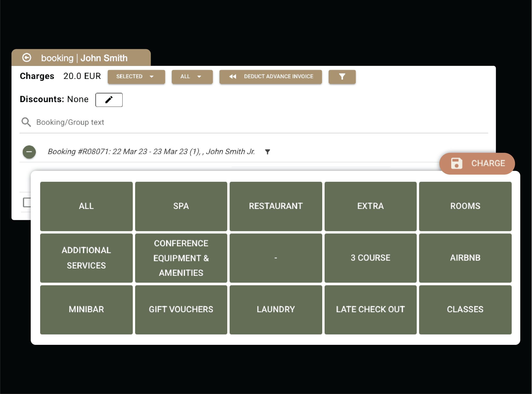Open the AIRBNB category tile
This screenshot has height=394, width=532.
tap(465, 258)
